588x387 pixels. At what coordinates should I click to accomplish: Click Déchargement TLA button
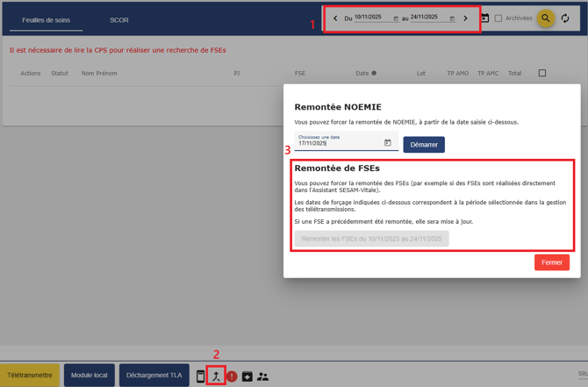pos(154,375)
